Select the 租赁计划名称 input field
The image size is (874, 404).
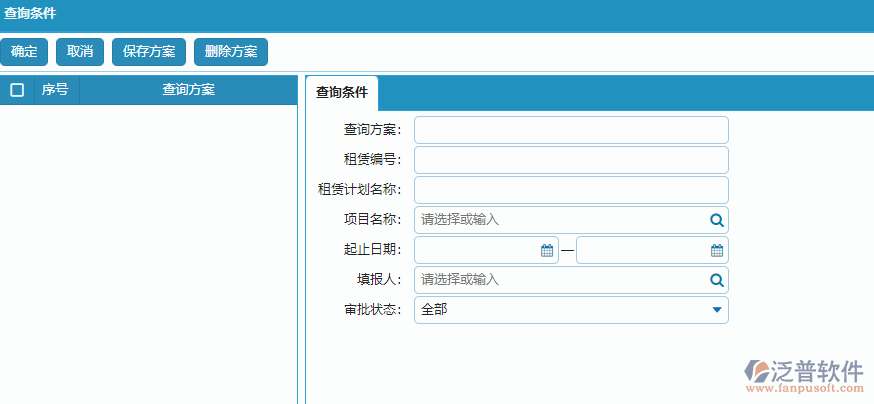[571, 190]
